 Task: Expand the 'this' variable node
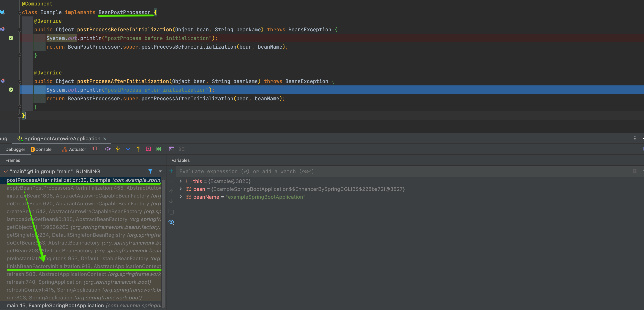[x=181, y=181]
